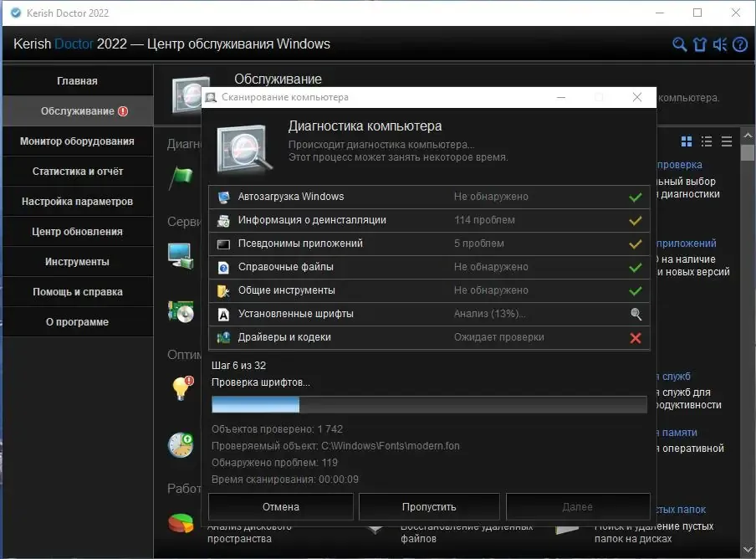
Task: Open the Монитор оборудования section
Action: click(78, 141)
